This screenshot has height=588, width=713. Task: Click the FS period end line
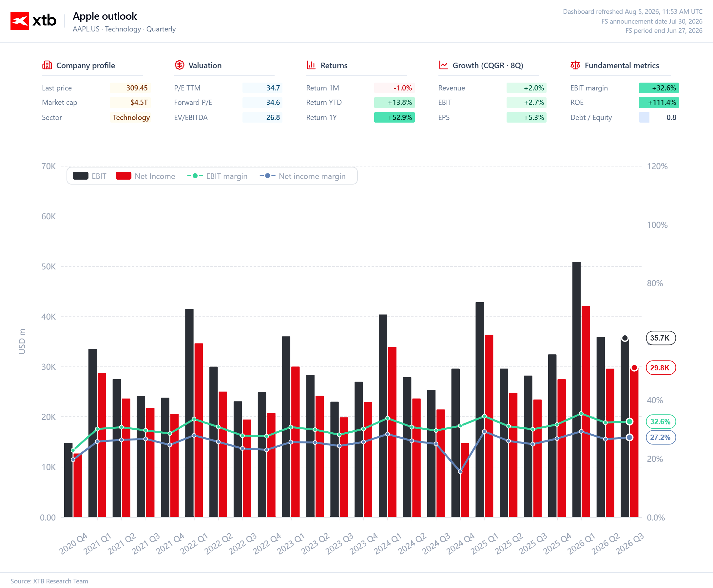tap(664, 30)
